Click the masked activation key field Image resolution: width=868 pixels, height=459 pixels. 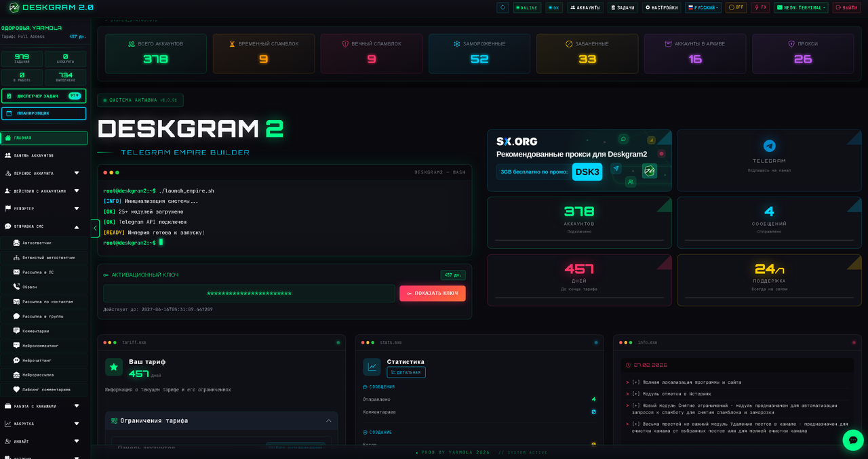[249, 294]
